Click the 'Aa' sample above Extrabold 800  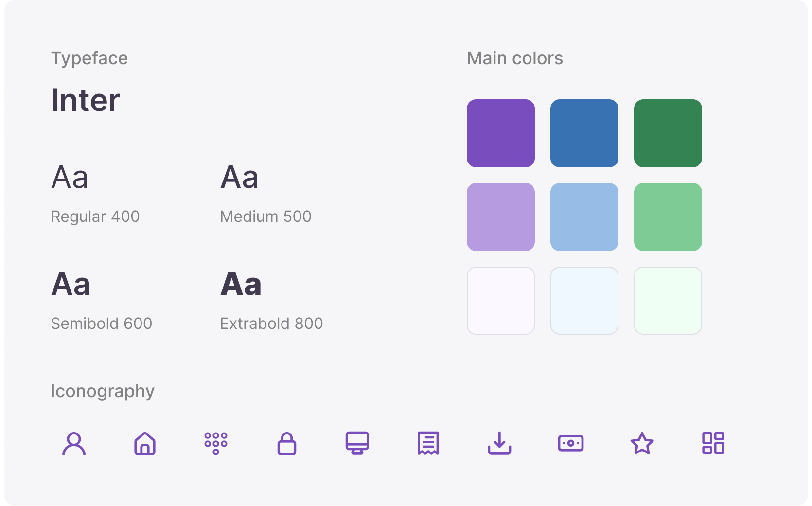(x=241, y=284)
